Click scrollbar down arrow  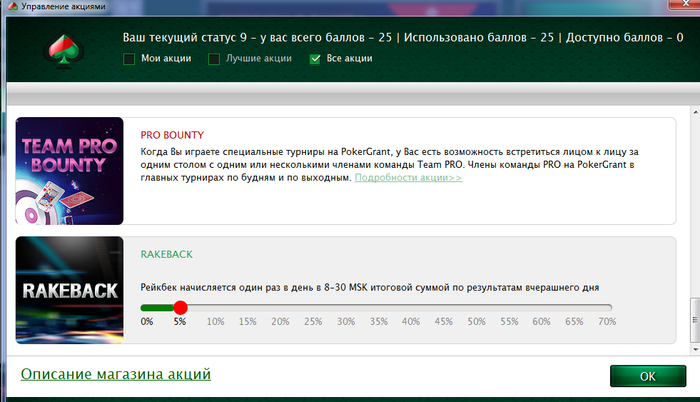click(x=695, y=349)
